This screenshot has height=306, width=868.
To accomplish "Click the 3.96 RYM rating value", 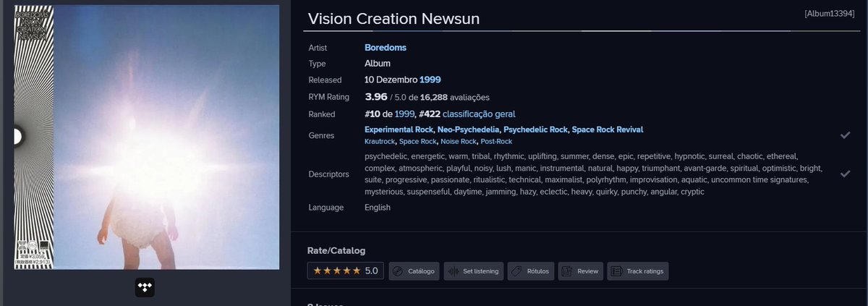I will (x=376, y=96).
